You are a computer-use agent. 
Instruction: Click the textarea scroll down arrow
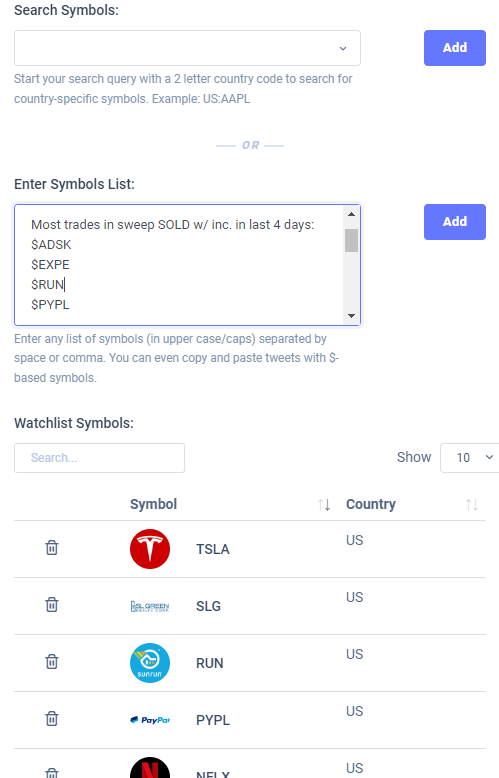(x=351, y=316)
